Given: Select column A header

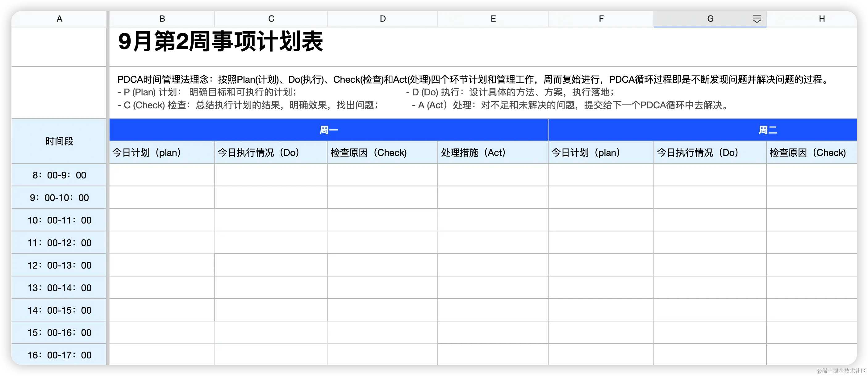Looking at the screenshot, I should click(x=59, y=19).
